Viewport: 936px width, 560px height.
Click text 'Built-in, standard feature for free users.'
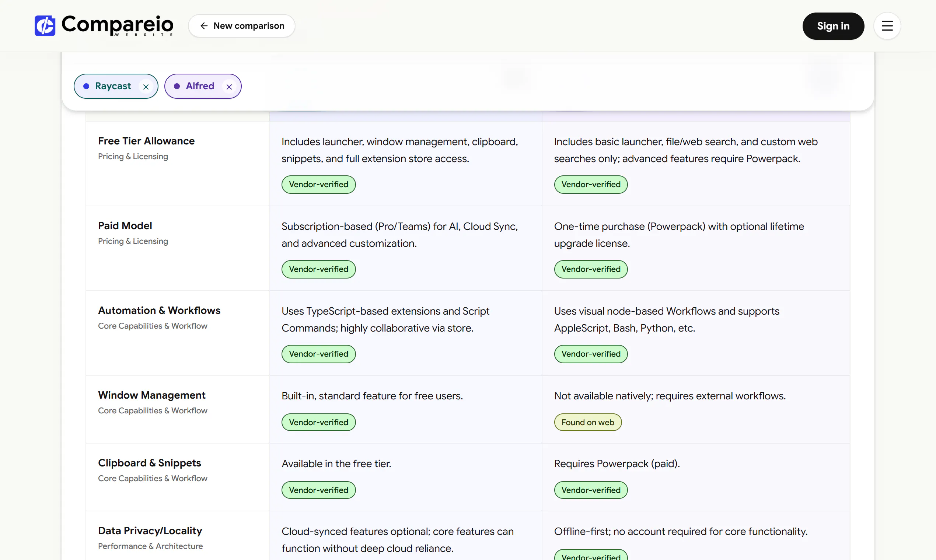pos(372,396)
